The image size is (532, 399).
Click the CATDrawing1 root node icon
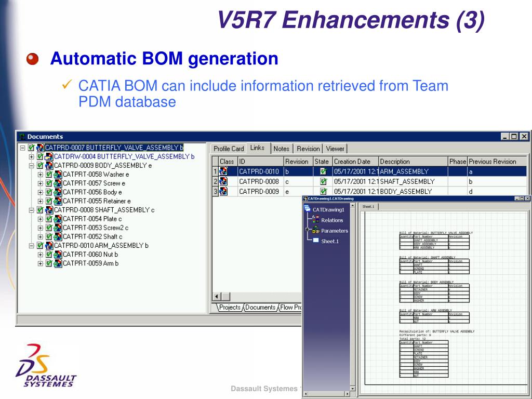click(308, 209)
